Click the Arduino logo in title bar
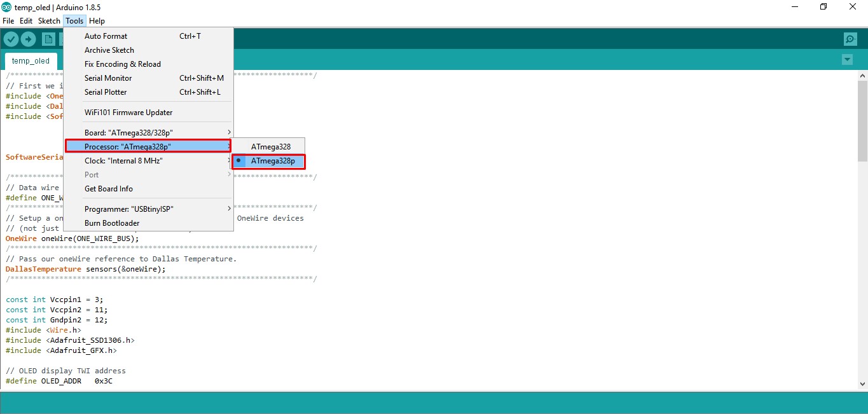The width and height of the screenshot is (868, 414). (x=6, y=7)
